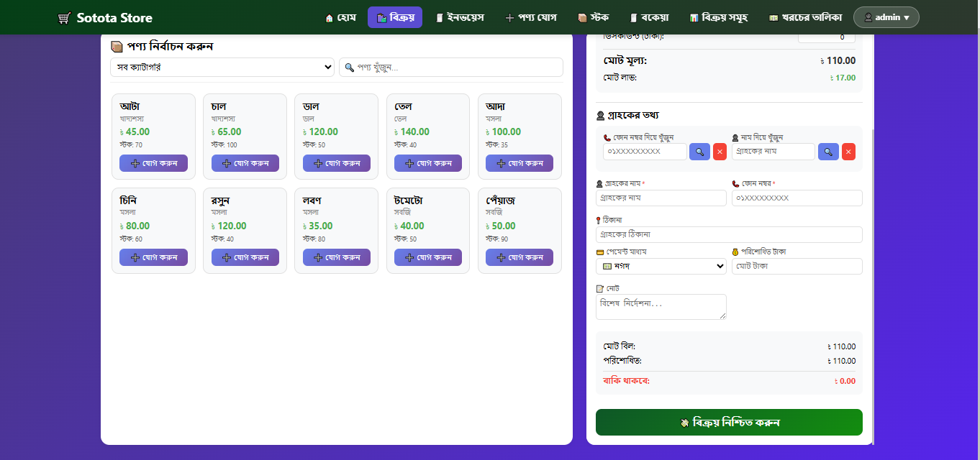Add পেঁয়াজ to cart with plus button
Screen dimensions: 980x460
click(x=520, y=257)
